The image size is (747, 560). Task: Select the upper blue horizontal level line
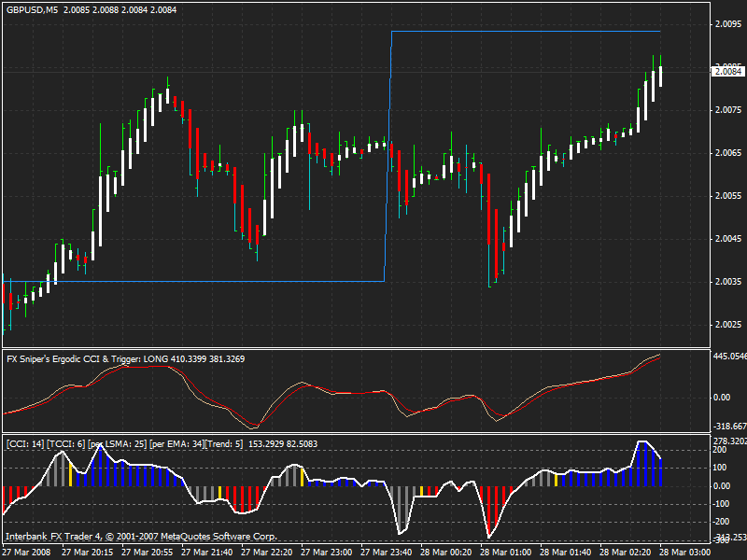coord(526,32)
